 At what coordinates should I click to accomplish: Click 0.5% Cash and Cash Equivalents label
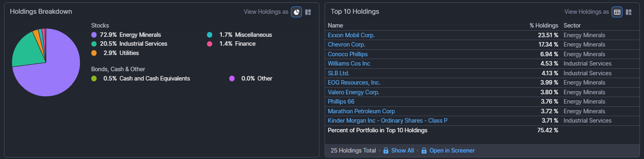pyautogui.click(x=146, y=78)
